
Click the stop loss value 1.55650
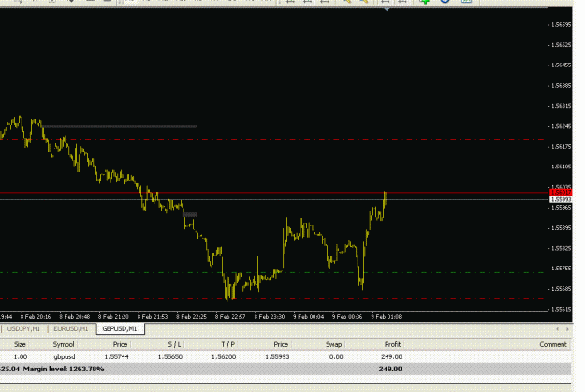(x=170, y=356)
